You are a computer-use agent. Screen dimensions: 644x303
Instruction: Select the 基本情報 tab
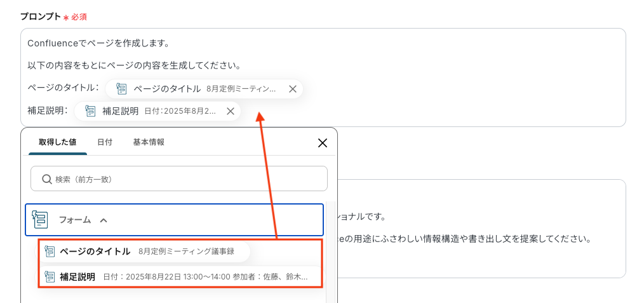(x=149, y=142)
